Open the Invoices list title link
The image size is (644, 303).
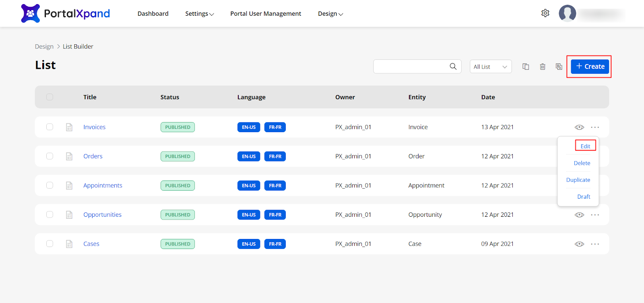point(94,127)
